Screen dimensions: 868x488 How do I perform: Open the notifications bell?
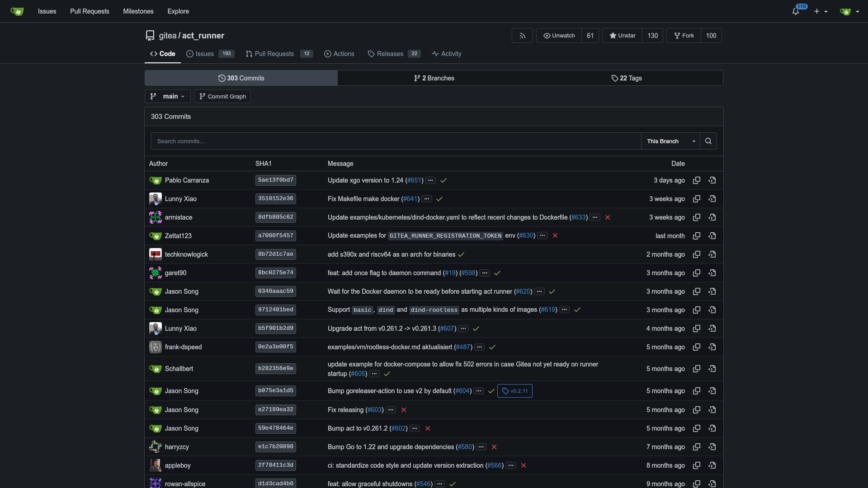[x=796, y=11]
